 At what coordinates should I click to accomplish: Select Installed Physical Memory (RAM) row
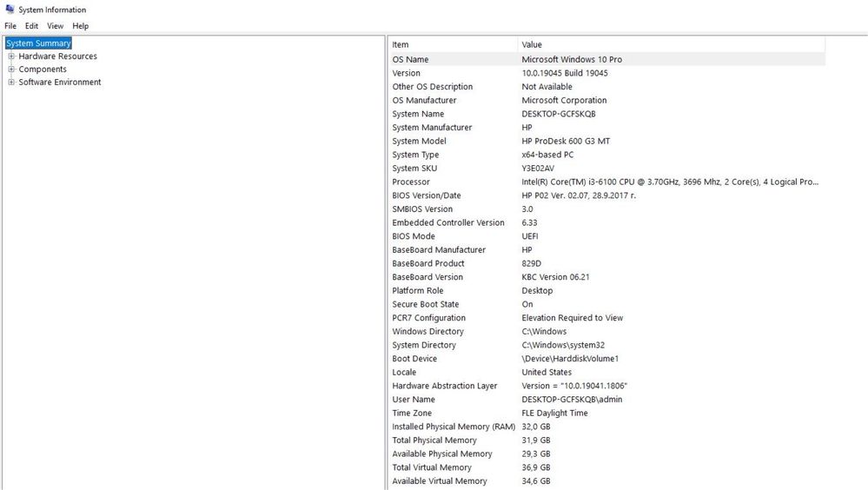pos(606,427)
